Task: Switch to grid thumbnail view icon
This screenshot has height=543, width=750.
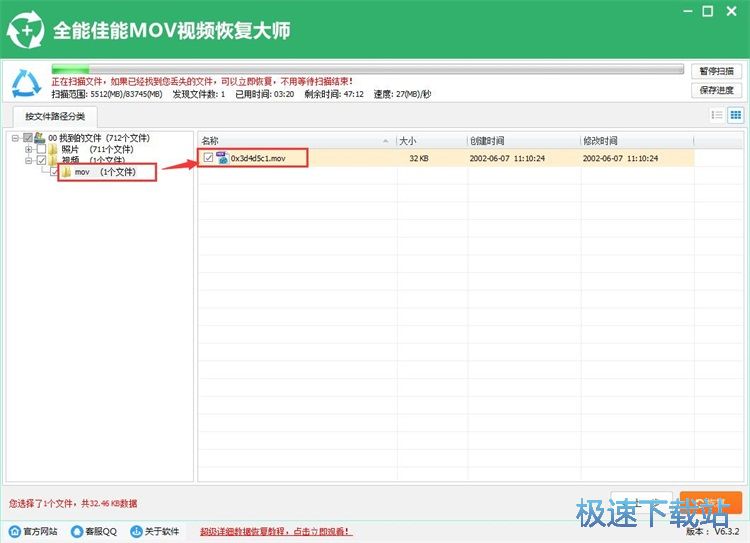Action: point(735,115)
